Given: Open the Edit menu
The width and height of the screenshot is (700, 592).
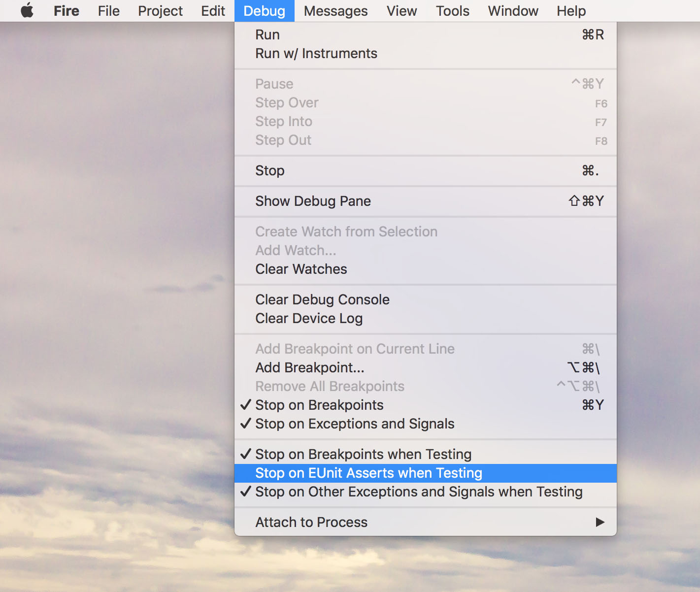Looking at the screenshot, I should pyautogui.click(x=213, y=11).
